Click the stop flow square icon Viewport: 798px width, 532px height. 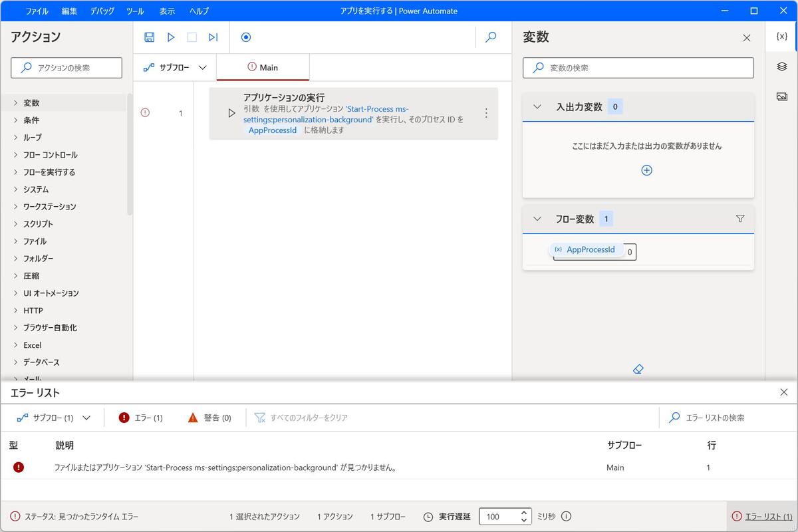192,37
